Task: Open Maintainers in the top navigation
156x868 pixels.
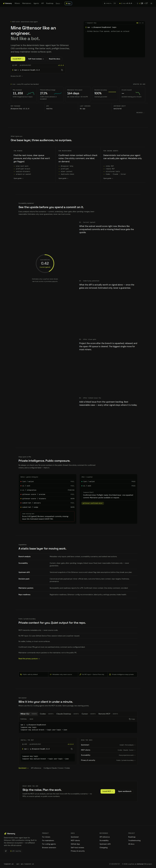Action: pos(27,3)
